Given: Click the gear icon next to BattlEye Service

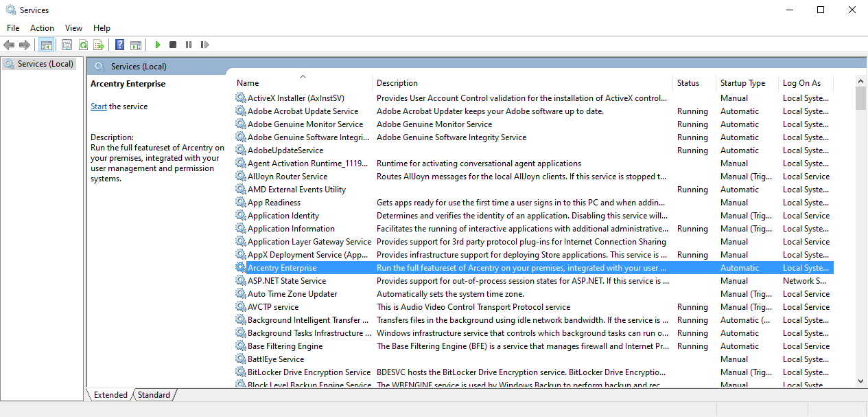Looking at the screenshot, I should 240,359.
